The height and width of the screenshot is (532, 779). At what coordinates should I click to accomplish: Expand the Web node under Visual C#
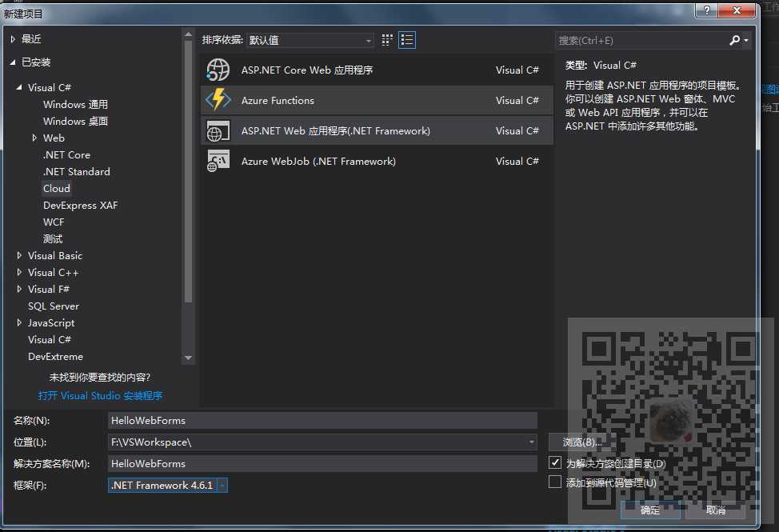[x=34, y=138]
